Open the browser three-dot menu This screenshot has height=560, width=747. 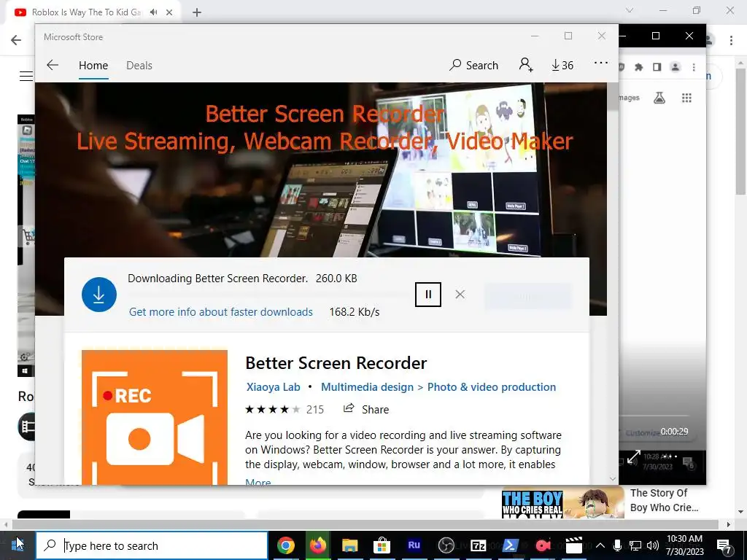coord(731,40)
